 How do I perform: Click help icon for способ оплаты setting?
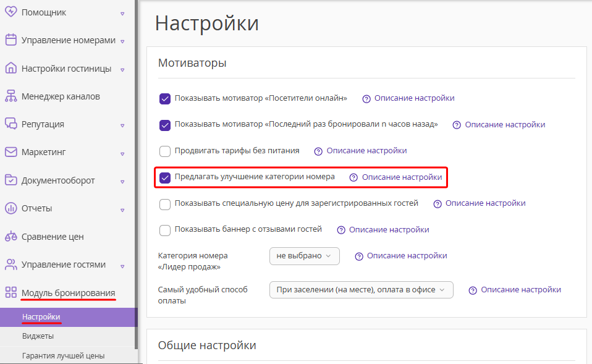473,290
